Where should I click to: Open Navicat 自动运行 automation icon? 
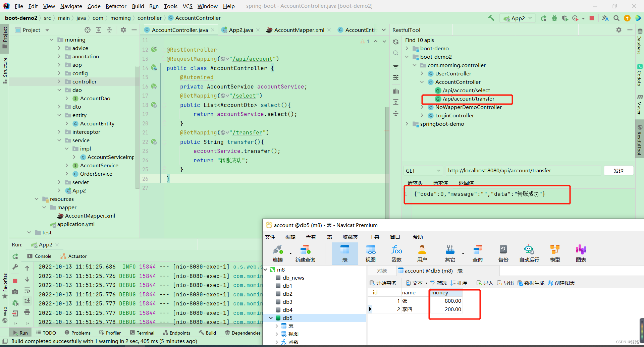coord(529,253)
